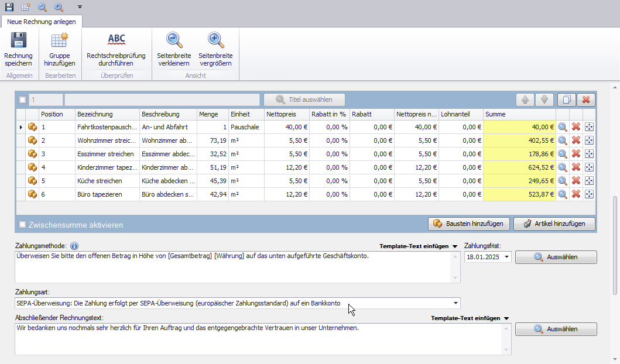Select the Menge cell 73,19
Screen dimensions: 620x364
coord(213,140)
